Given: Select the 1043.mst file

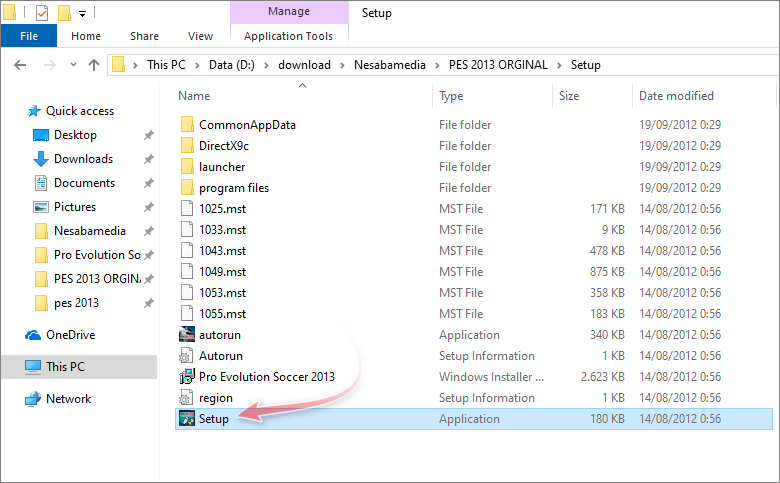Looking at the screenshot, I should pyautogui.click(x=222, y=251).
